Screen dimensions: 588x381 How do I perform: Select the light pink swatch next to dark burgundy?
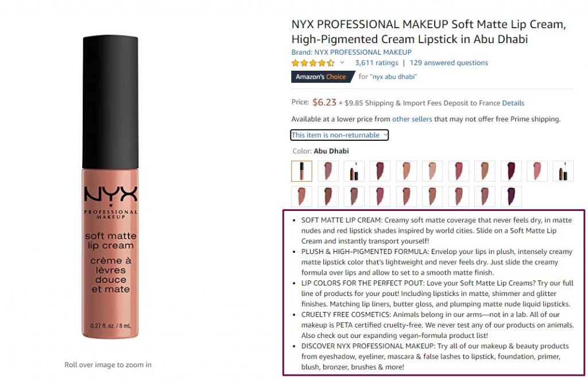(x=537, y=171)
